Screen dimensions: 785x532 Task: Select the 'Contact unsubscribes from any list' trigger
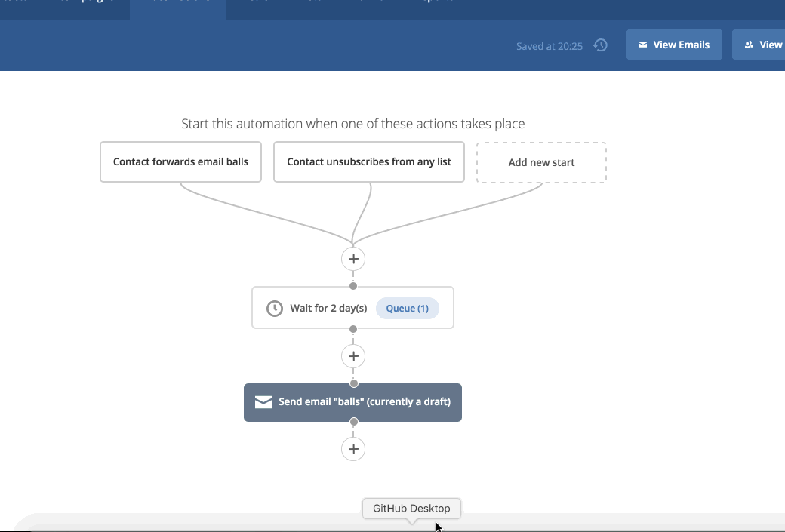[x=369, y=161]
